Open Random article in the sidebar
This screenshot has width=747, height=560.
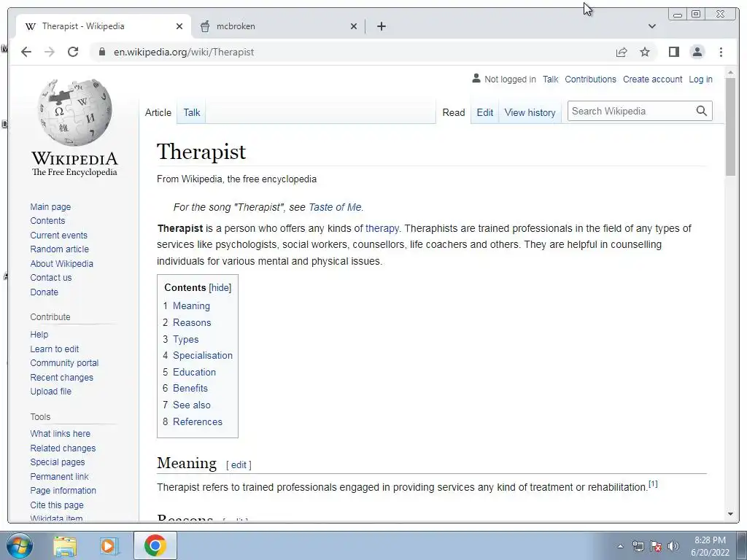coord(60,249)
